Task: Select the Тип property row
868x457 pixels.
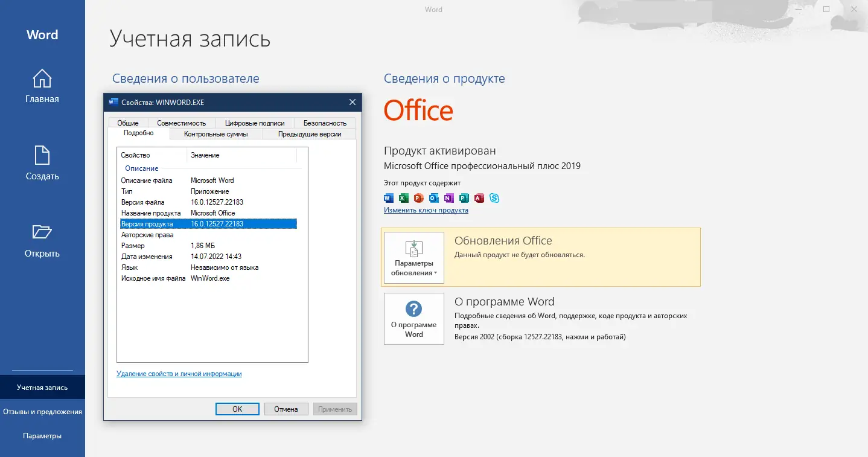Action: tap(208, 191)
